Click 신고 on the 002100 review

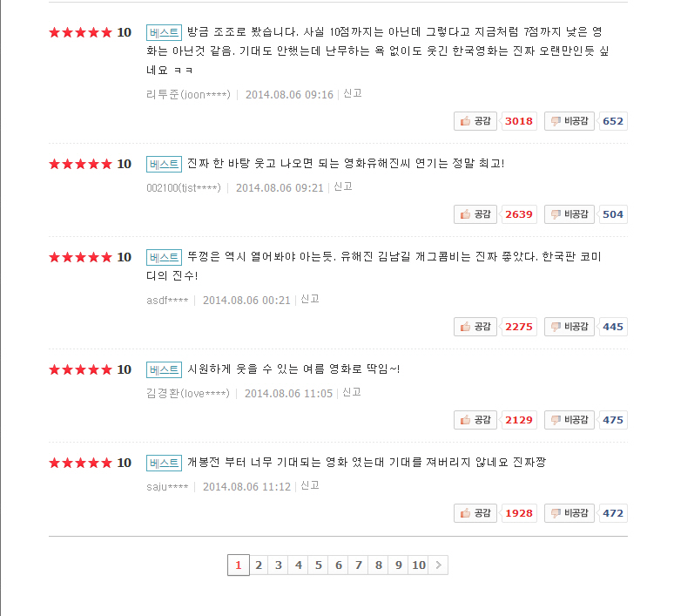[x=343, y=186]
